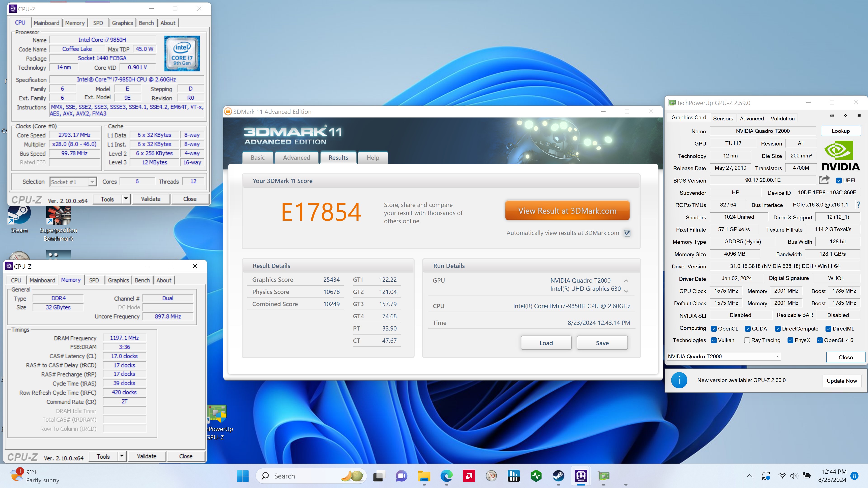Image resolution: width=868 pixels, height=488 pixels.
Task: Open the GPU-Z hamburger menu
Action: (x=859, y=115)
